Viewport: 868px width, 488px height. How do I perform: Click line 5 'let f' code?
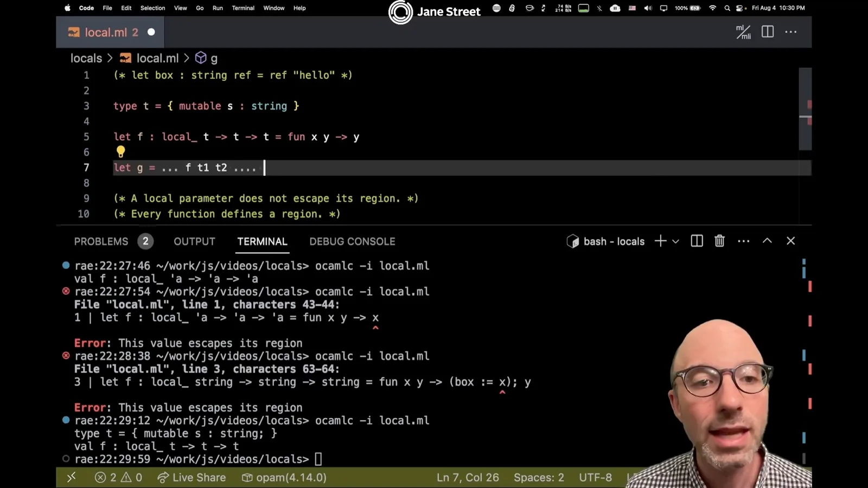pyautogui.click(x=237, y=137)
